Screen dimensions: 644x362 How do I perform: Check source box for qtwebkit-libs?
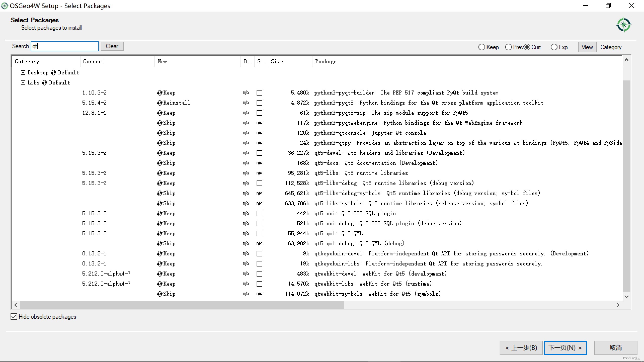coord(259,284)
